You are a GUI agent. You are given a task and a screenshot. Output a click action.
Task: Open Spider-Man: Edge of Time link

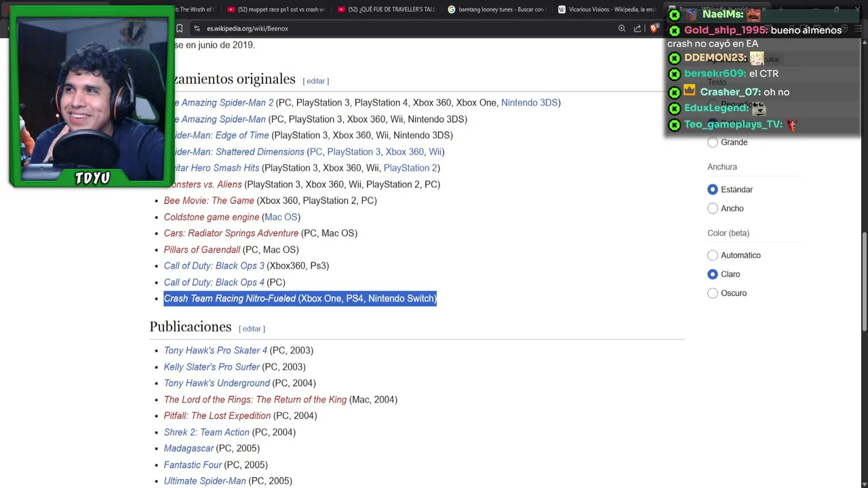(222, 136)
